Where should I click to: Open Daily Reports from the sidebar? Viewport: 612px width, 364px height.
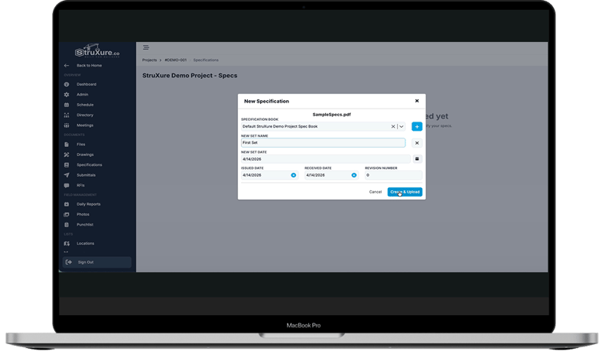[88, 204]
